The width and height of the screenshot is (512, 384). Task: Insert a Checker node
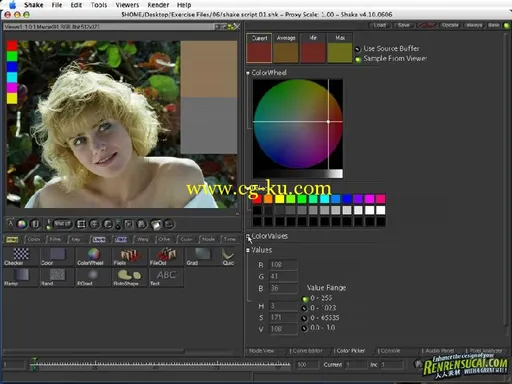[x=21, y=256]
